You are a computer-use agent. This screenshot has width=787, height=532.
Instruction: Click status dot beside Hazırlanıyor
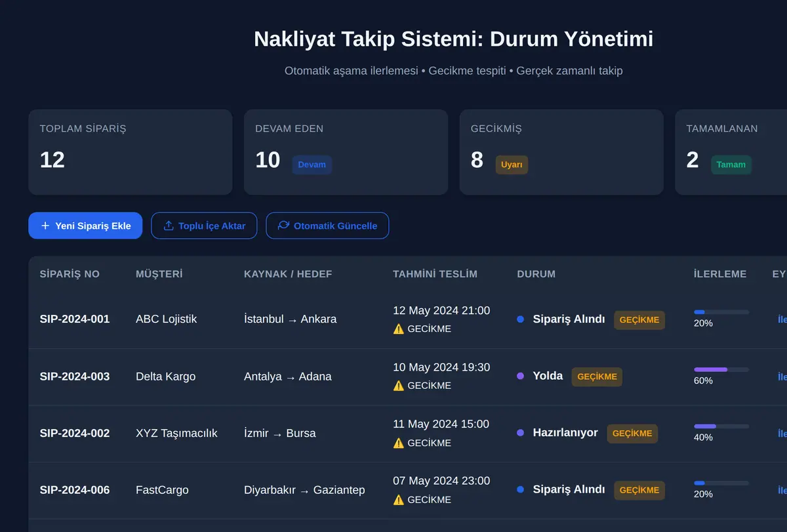click(x=521, y=433)
